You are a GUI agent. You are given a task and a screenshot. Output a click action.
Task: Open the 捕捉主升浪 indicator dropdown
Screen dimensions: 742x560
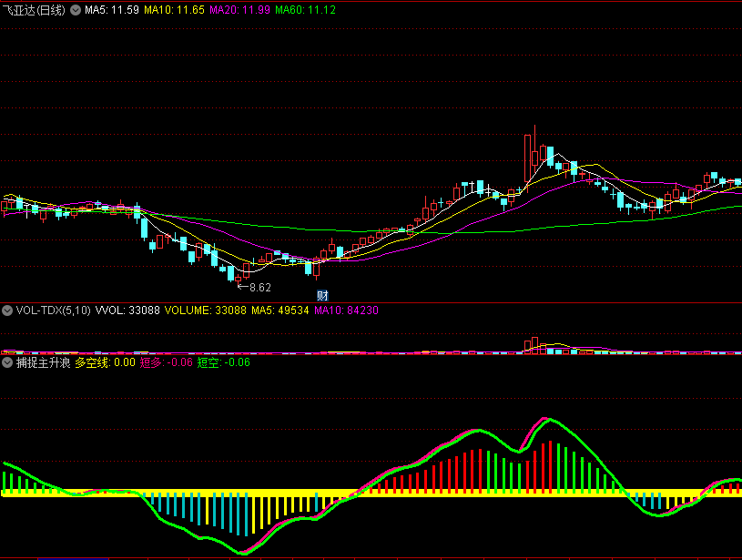(7, 363)
